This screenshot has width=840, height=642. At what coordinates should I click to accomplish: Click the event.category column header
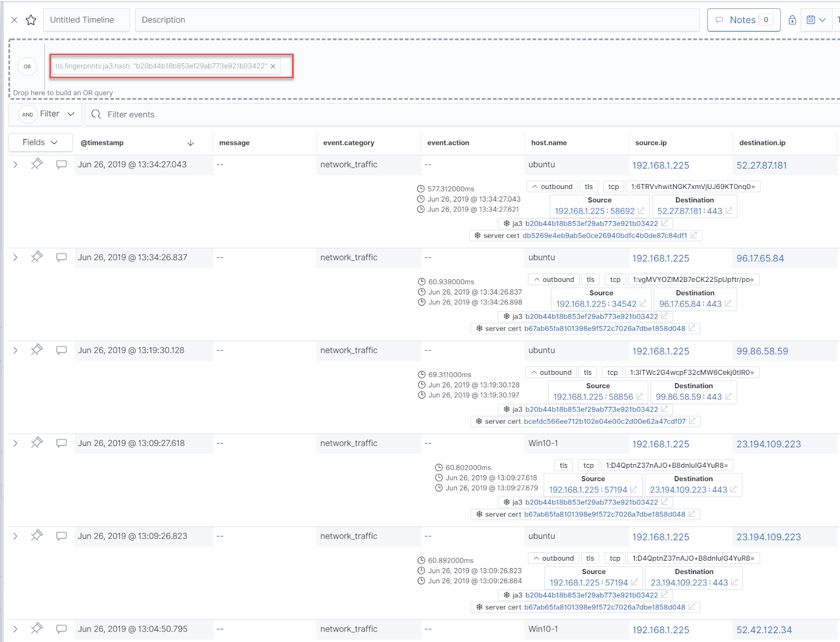point(349,143)
